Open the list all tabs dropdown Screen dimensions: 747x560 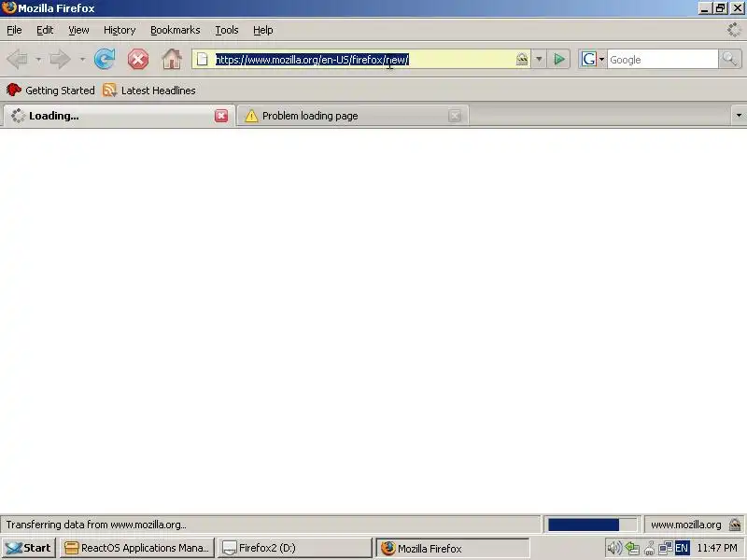point(739,115)
